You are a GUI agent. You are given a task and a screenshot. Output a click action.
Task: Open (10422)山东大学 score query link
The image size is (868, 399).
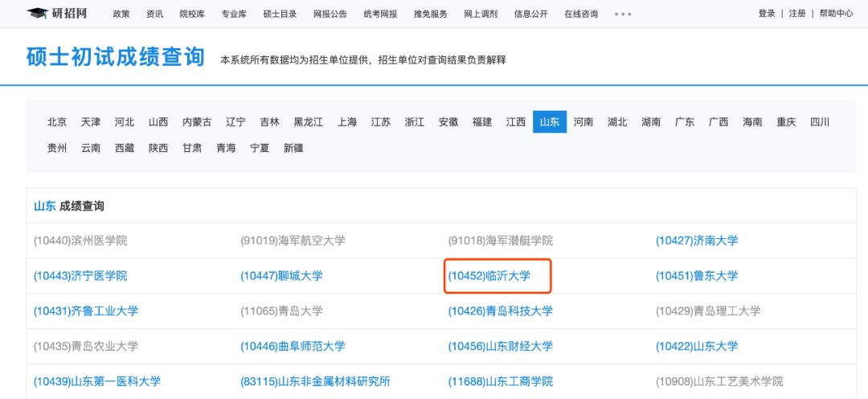[697, 347]
